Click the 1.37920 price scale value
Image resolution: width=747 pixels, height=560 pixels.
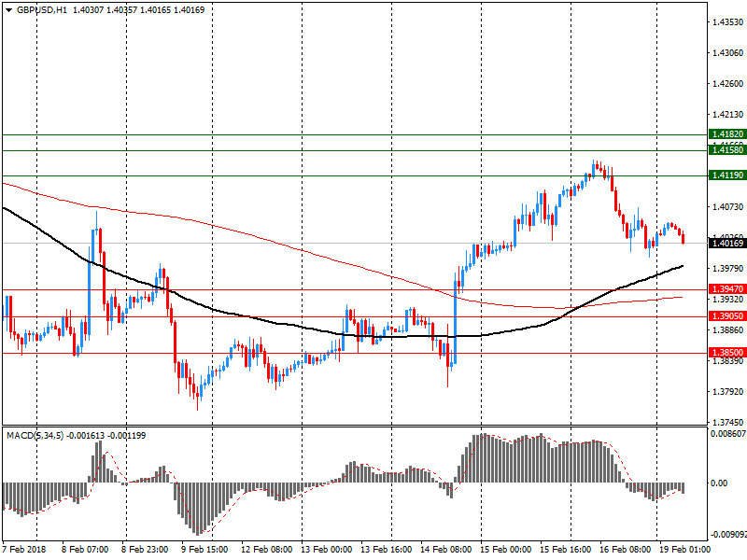point(727,392)
